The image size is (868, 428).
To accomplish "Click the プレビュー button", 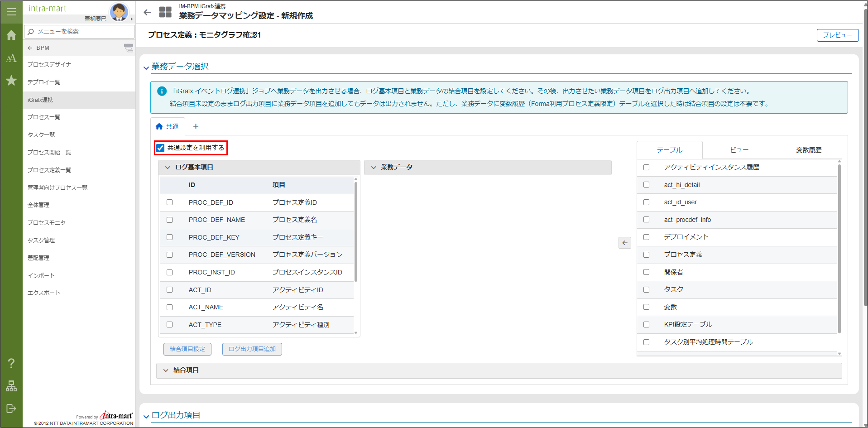I will point(837,35).
